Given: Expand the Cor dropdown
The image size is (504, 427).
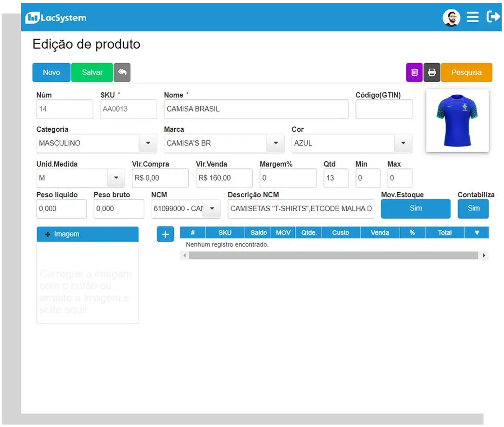Looking at the screenshot, I should (x=403, y=143).
